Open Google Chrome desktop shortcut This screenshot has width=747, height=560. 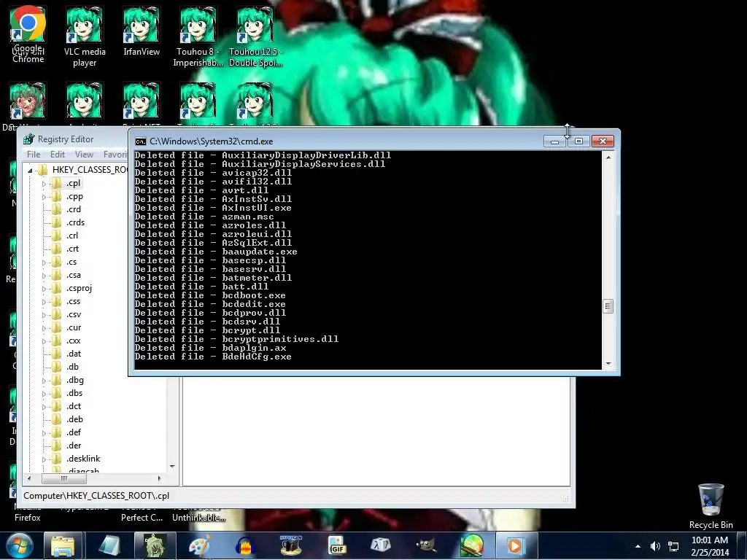28,34
